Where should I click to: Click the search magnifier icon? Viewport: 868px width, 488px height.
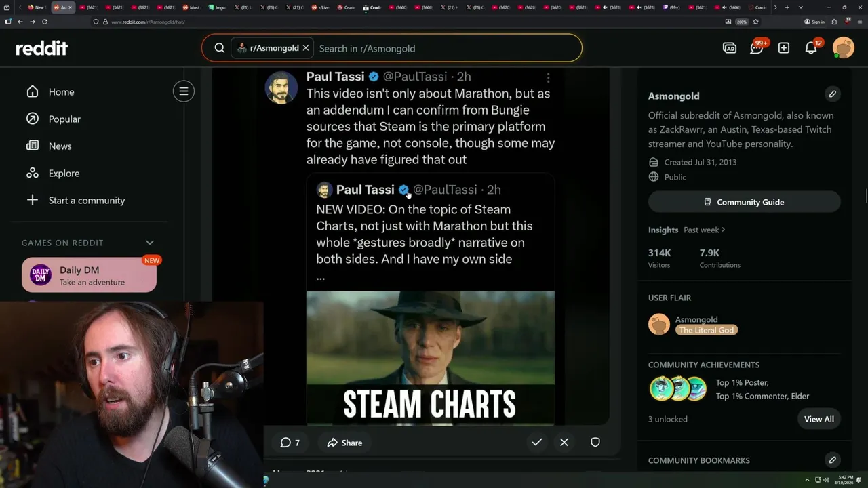(220, 48)
